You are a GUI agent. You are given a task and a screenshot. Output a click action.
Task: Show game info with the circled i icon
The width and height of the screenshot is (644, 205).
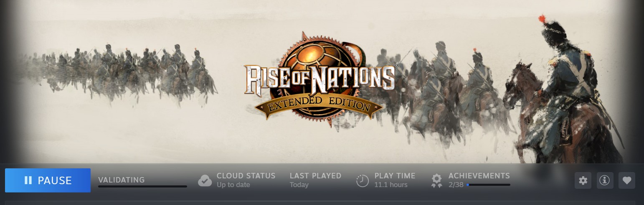click(x=605, y=180)
